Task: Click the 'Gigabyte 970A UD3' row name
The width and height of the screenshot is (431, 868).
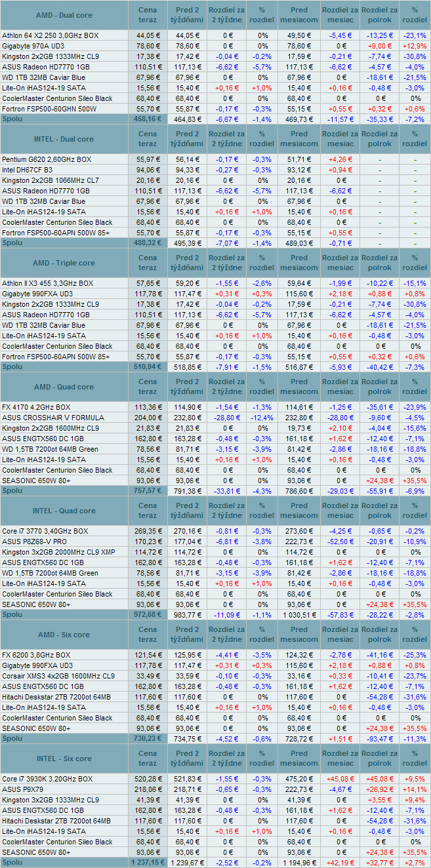Action: (x=33, y=46)
